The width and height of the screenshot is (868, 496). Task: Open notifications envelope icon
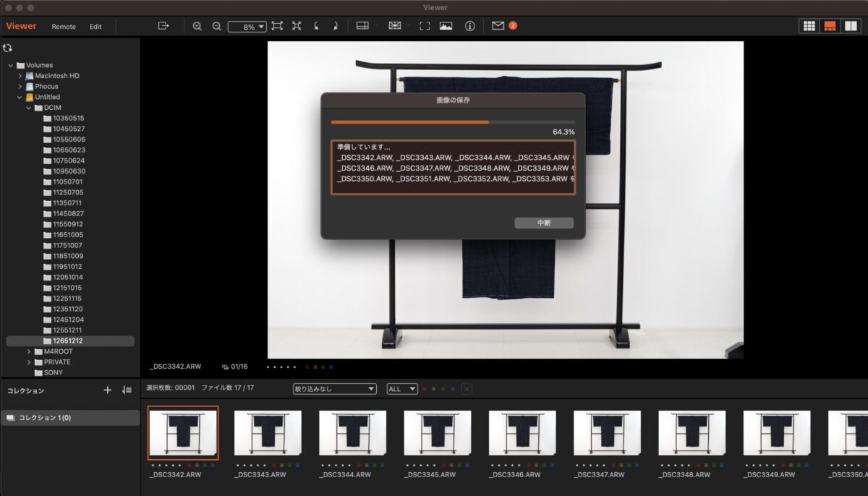pos(498,26)
